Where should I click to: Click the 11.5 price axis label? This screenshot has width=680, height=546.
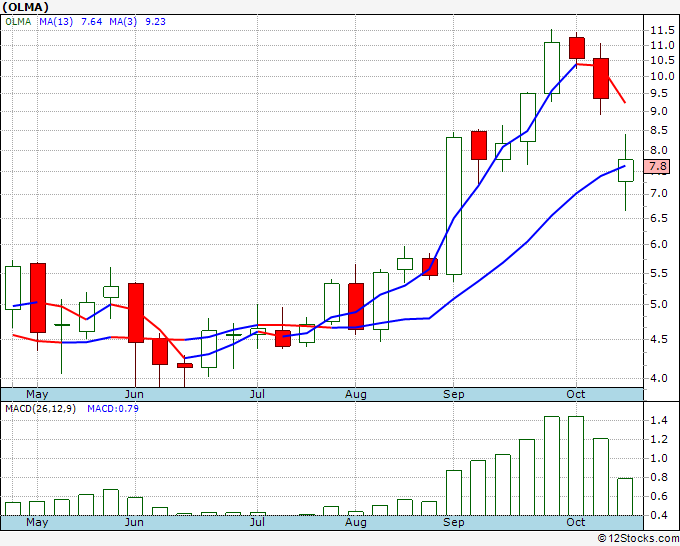662,30
